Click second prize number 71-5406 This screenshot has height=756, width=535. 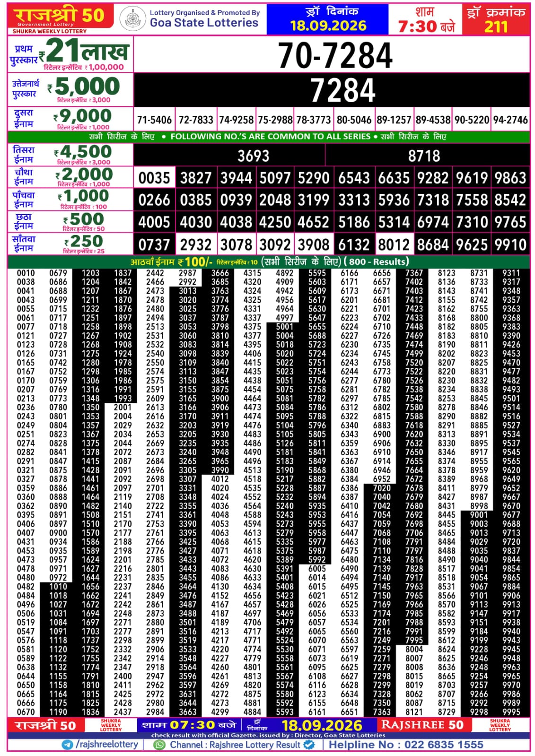click(154, 120)
